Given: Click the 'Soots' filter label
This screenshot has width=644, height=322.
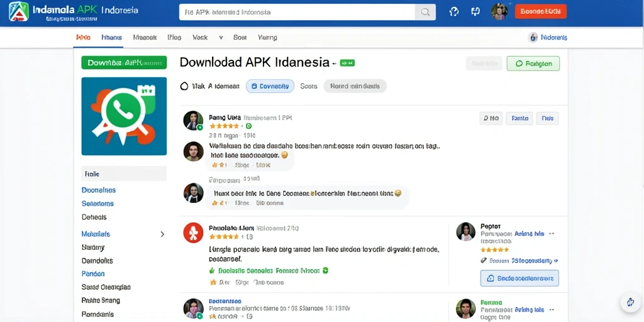Looking at the screenshot, I should 308,86.
